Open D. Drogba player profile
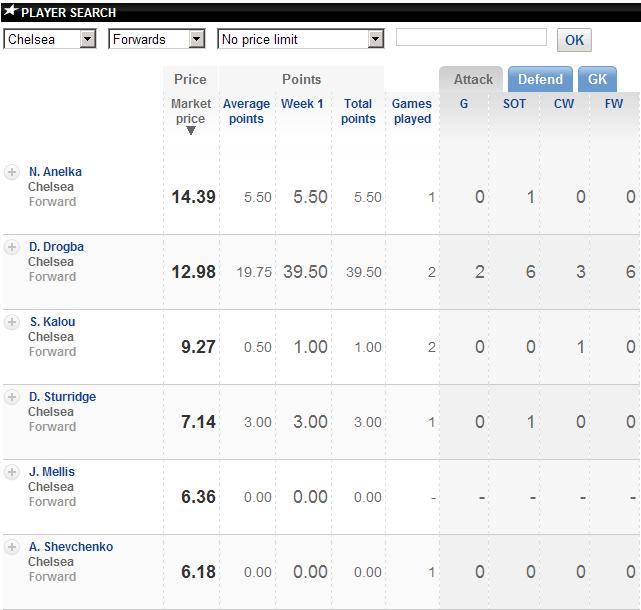 click(x=56, y=247)
